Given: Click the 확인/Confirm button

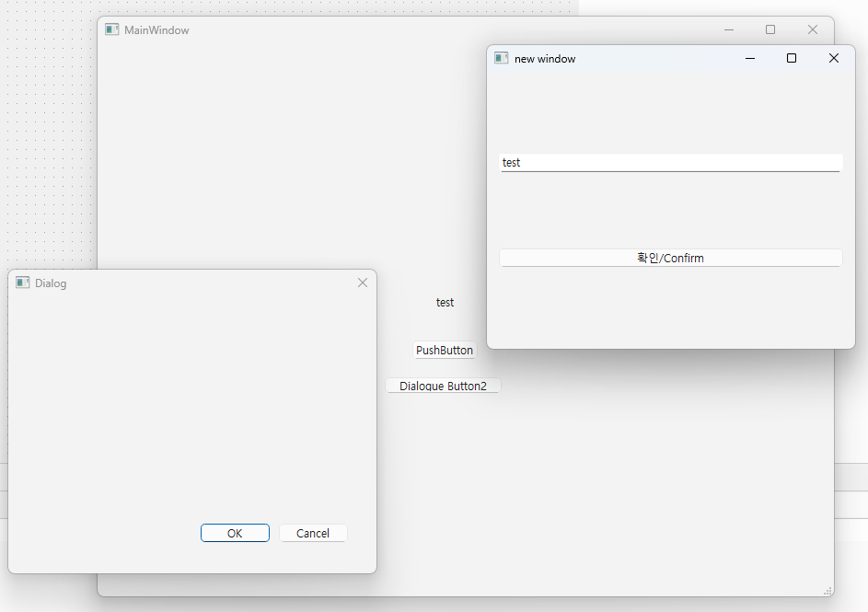Looking at the screenshot, I should click(670, 258).
